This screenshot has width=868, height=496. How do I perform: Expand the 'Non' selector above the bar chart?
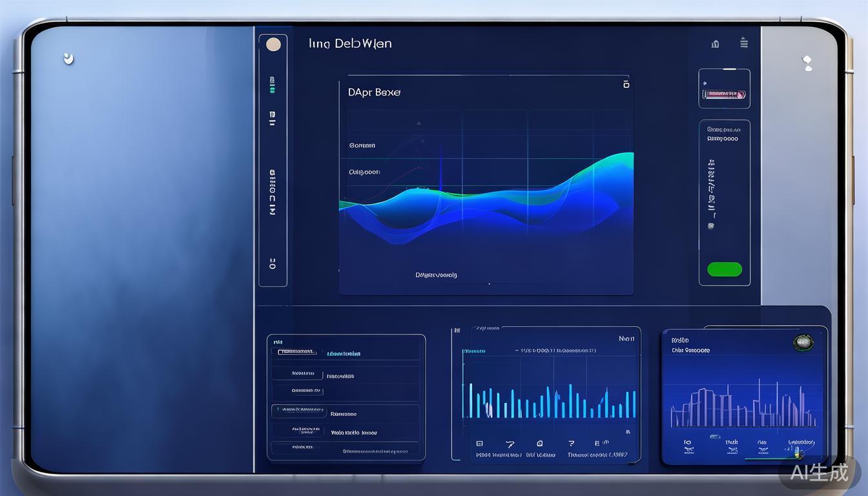(626, 338)
